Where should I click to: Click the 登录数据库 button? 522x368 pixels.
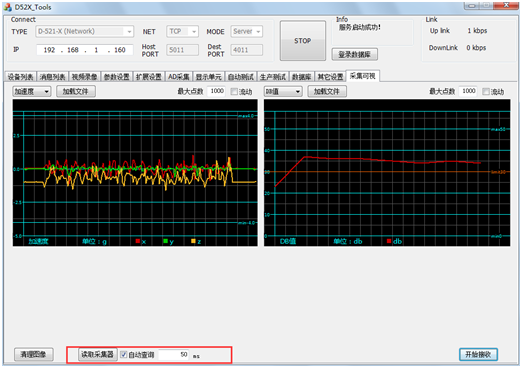(354, 54)
